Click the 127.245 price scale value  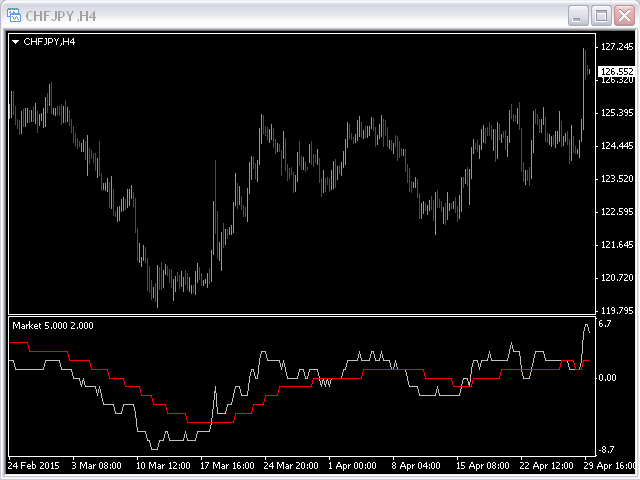[613, 47]
